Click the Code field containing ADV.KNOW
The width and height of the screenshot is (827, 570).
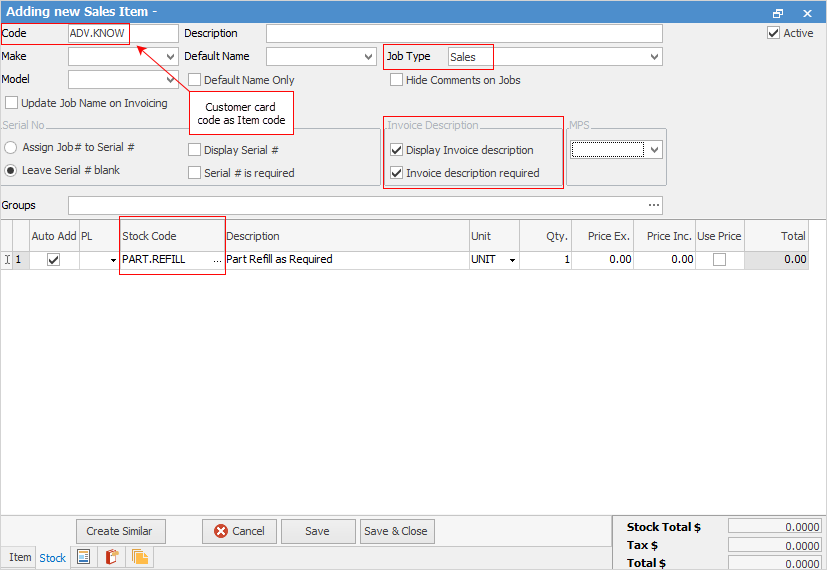point(123,33)
